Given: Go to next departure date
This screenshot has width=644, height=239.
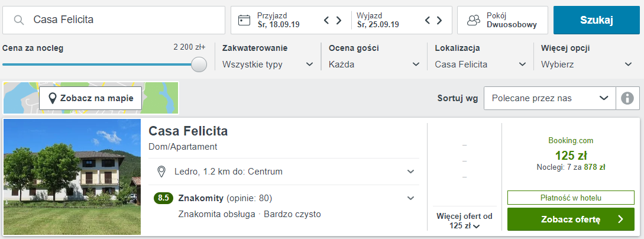Looking at the screenshot, I should click(440, 20).
